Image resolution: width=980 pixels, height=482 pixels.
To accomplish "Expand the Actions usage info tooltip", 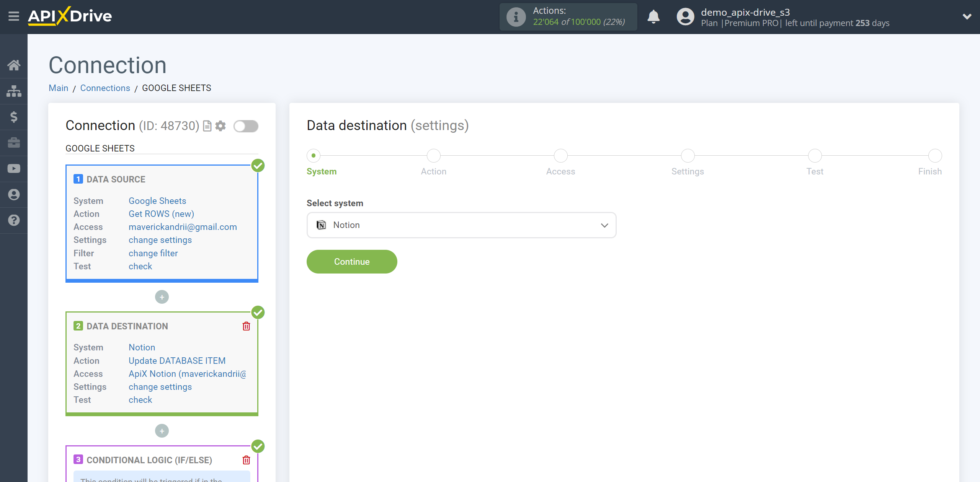I will coord(516,17).
